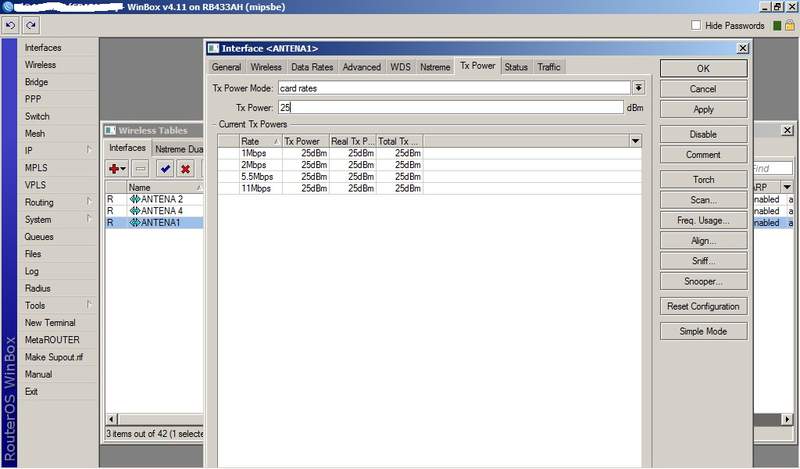Switch to the Traffic tab
Viewport: 800px width, 469px height.
click(x=549, y=67)
